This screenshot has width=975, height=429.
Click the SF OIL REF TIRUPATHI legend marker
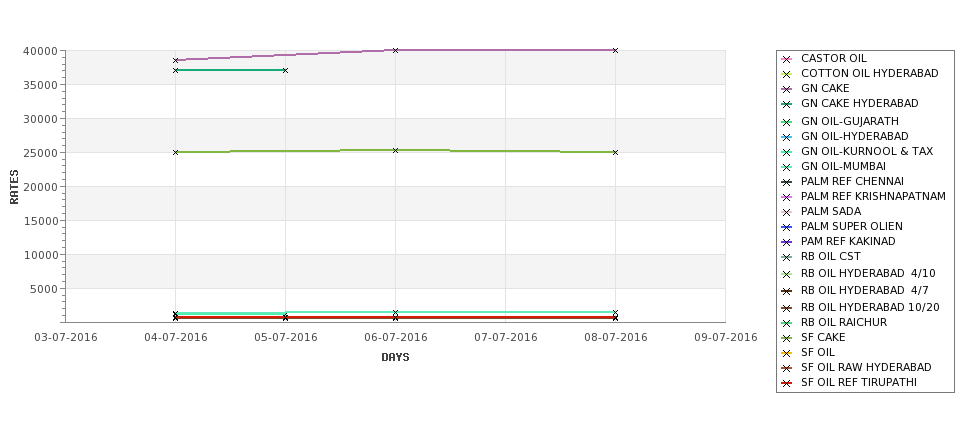(x=786, y=383)
